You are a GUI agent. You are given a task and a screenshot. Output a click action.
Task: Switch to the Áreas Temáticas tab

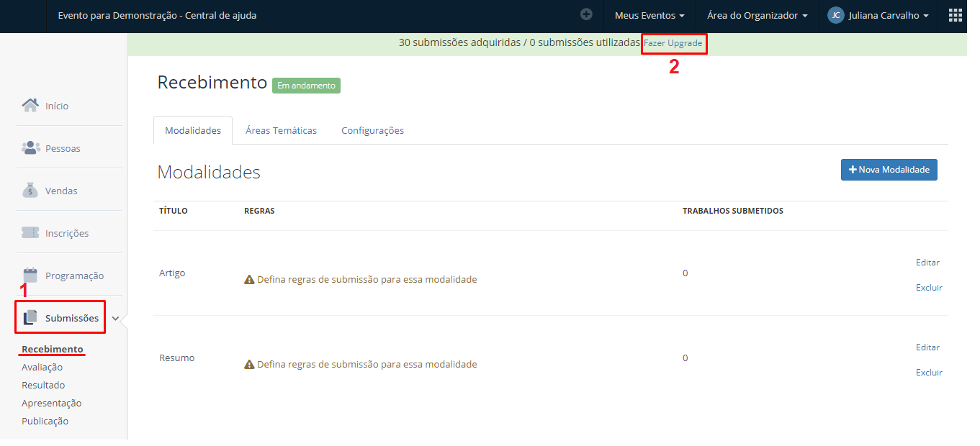click(281, 130)
